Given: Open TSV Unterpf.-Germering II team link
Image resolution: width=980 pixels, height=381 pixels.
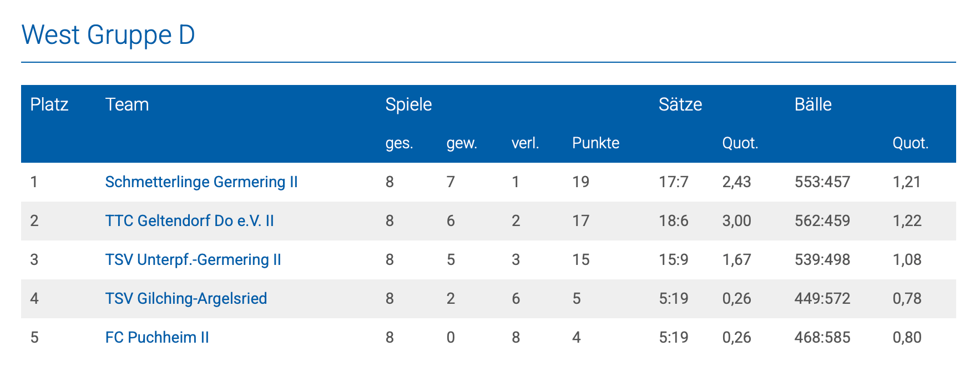Looking at the screenshot, I should point(193,260).
